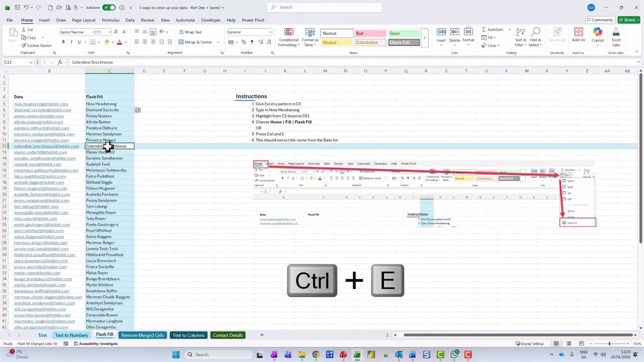Screen dimensions: 644x362
Task: Click the AutoSum sigma icon
Action: (484, 30)
